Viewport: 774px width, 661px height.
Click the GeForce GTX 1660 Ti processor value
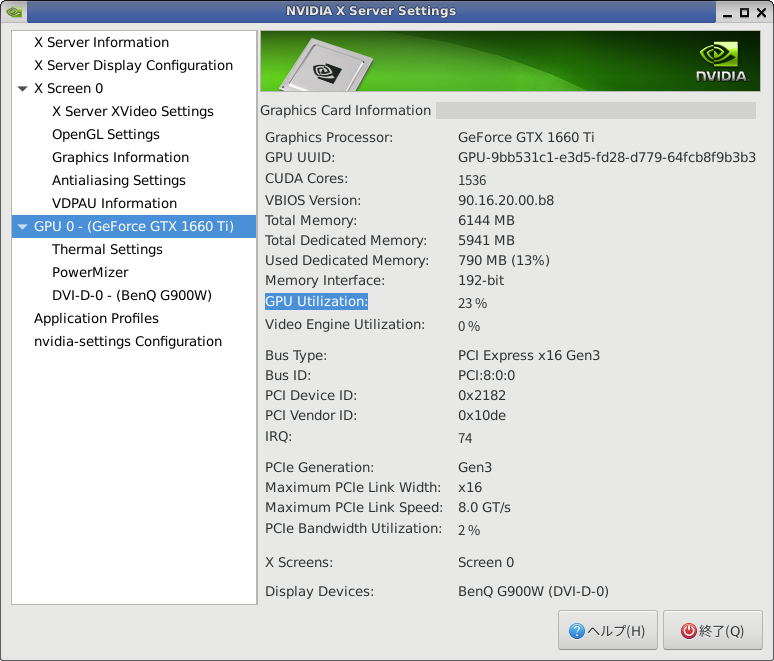tap(526, 137)
